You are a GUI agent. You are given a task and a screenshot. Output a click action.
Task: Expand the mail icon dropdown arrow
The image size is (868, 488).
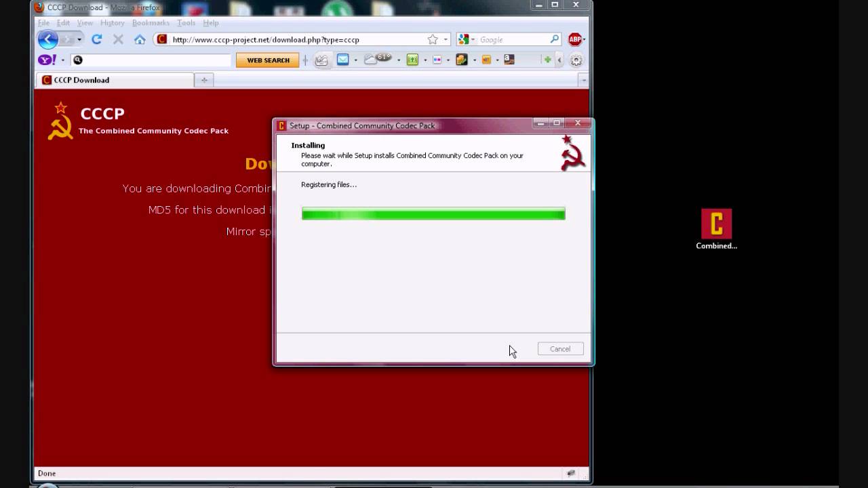tap(355, 60)
